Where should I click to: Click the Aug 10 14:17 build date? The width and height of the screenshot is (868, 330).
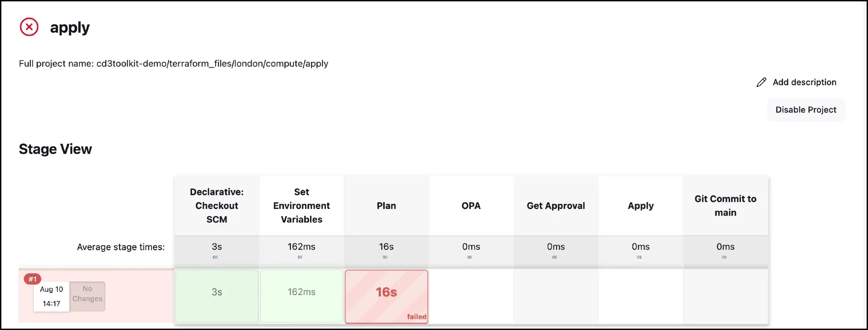51,296
